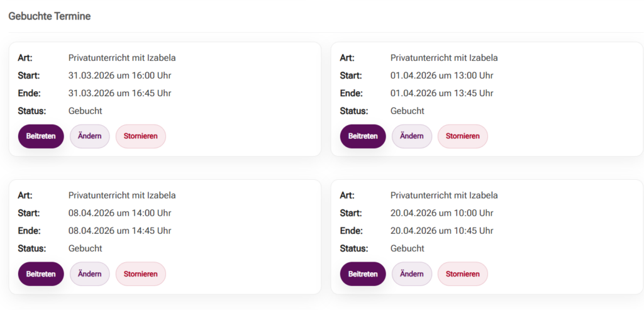644x310 pixels.
Task: Cancel the 08.04.2026 booking via Stornieren
Action: pyautogui.click(x=141, y=274)
